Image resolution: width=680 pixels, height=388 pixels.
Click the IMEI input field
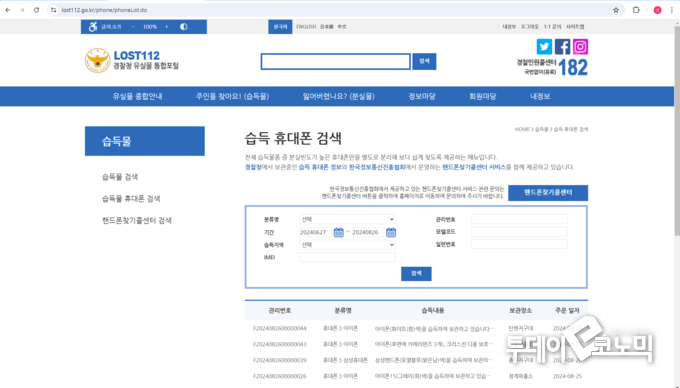347,258
